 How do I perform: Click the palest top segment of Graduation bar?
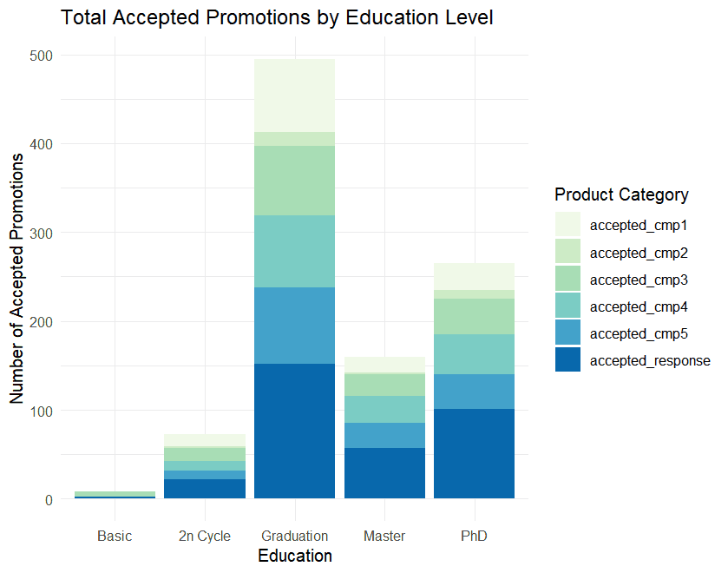pos(295,95)
